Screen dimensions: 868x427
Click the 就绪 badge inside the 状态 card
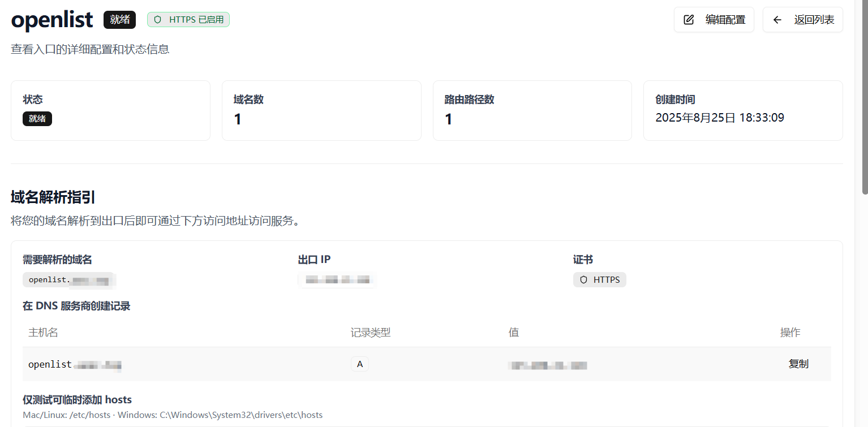click(37, 119)
